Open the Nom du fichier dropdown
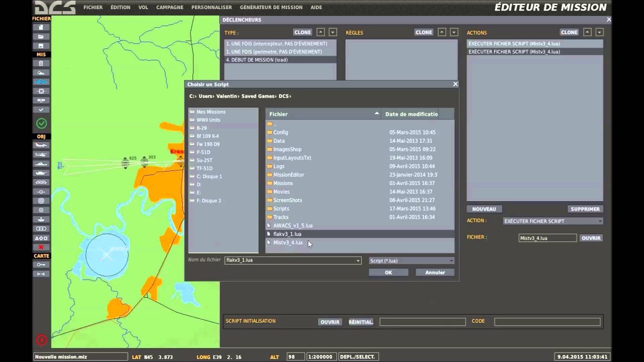 [358, 260]
